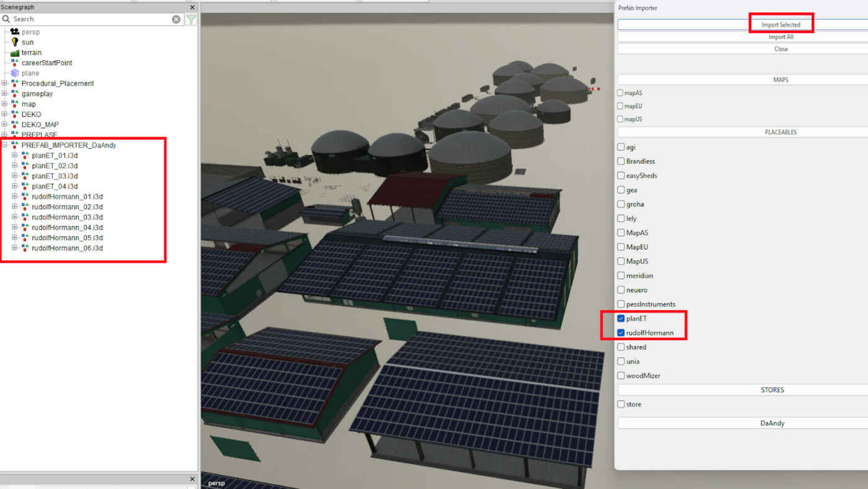Select rudolfHormann_06.i3d in the Scenegraph
This screenshot has height=489, width=868.
[x=67, y=248]
